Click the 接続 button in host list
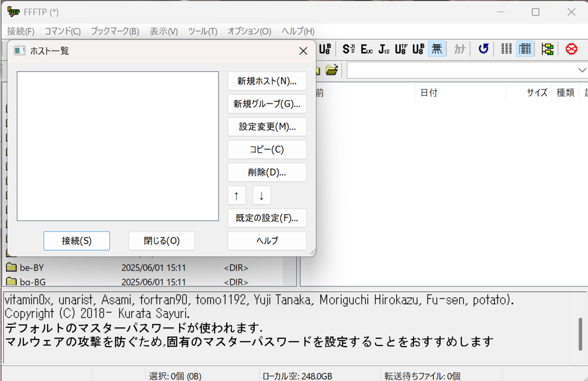Viewport: 588px width, 381px height. coord(76,241)
